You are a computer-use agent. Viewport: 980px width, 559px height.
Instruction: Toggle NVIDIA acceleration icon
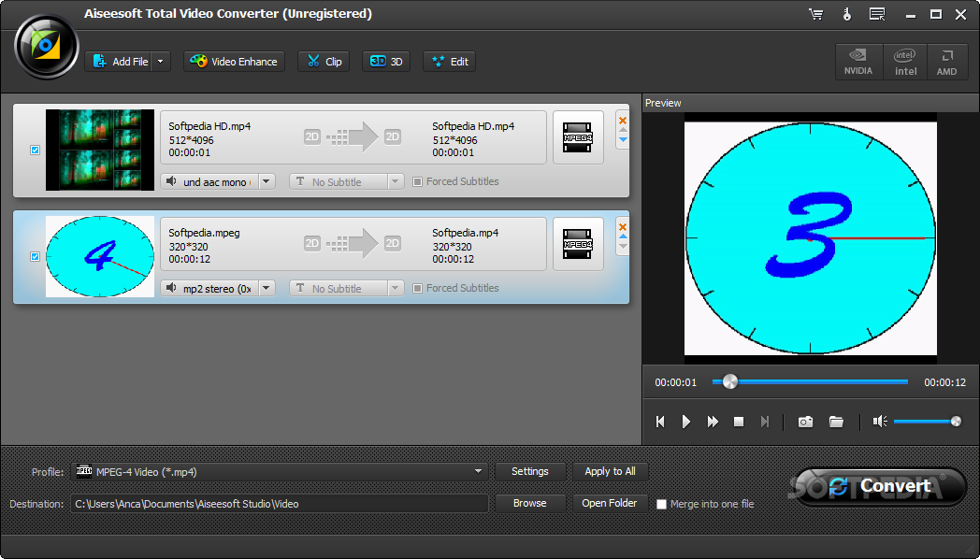[858, 62]
